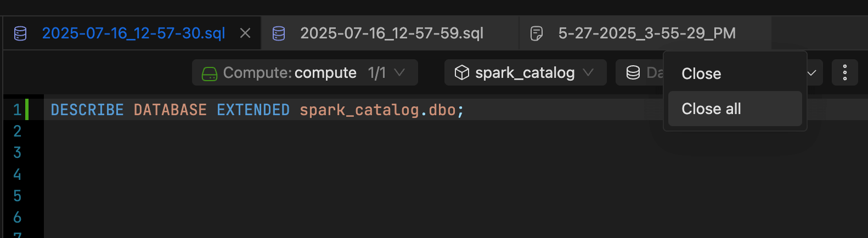Click the spark_catalog cube icon
868x238 pixels.
tap(462, 72)
